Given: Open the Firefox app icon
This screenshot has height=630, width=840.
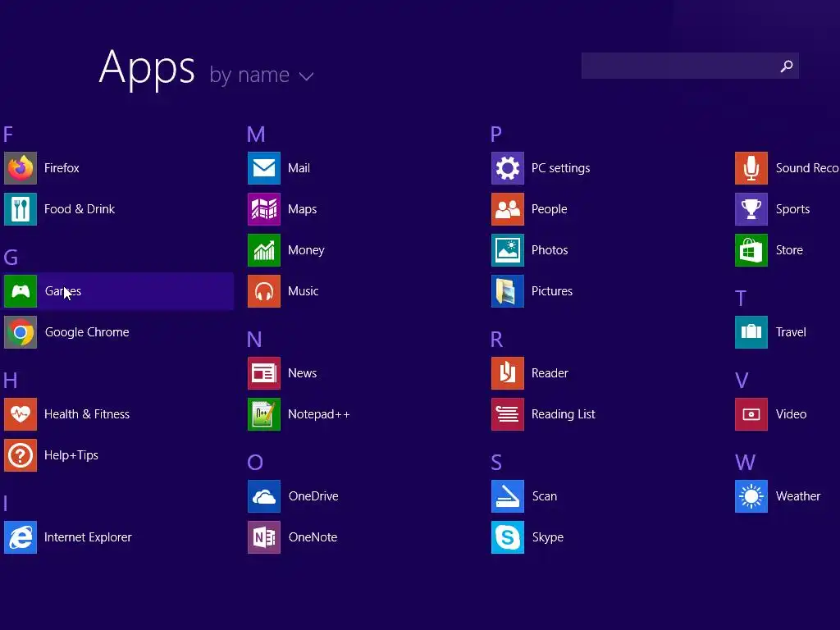Looking at the screenshot, I should (21, 168).
